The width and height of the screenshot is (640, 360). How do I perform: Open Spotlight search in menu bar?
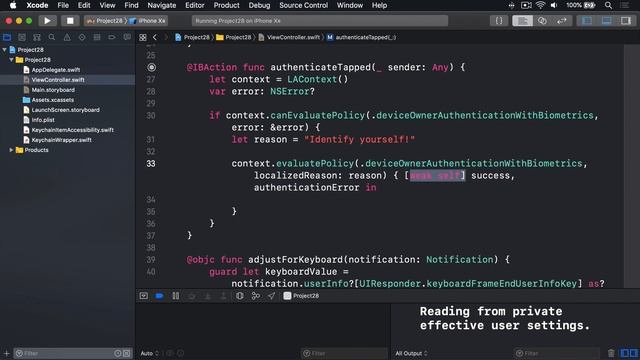tap(608, 5)
